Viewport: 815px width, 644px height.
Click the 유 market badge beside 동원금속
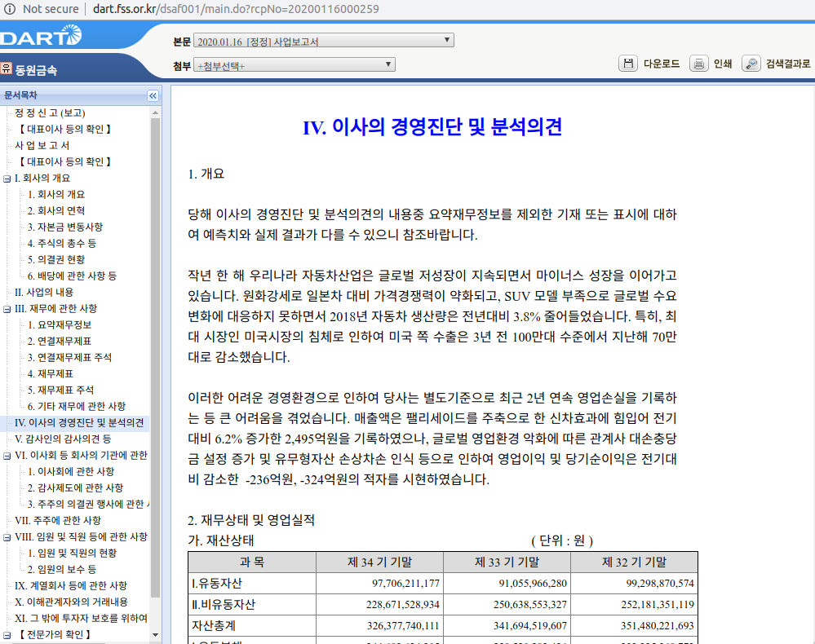point(7,68)
